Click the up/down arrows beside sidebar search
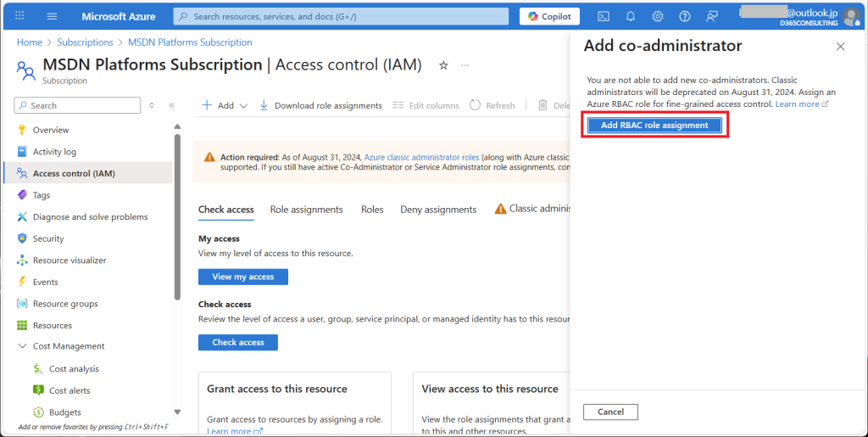 coord(152,105)
